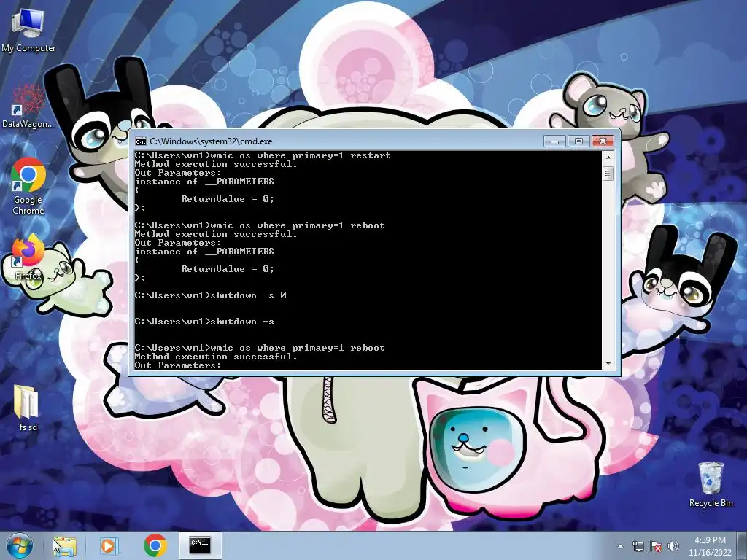Minimize the cmd.exe window
747x560 pixels.
coord(554,141)
